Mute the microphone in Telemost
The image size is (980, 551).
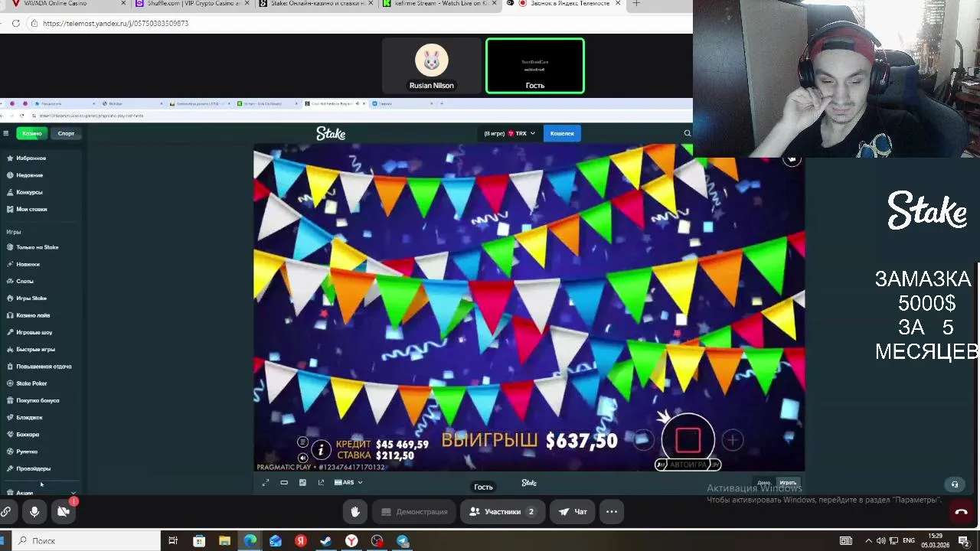[x=34, y=512]
